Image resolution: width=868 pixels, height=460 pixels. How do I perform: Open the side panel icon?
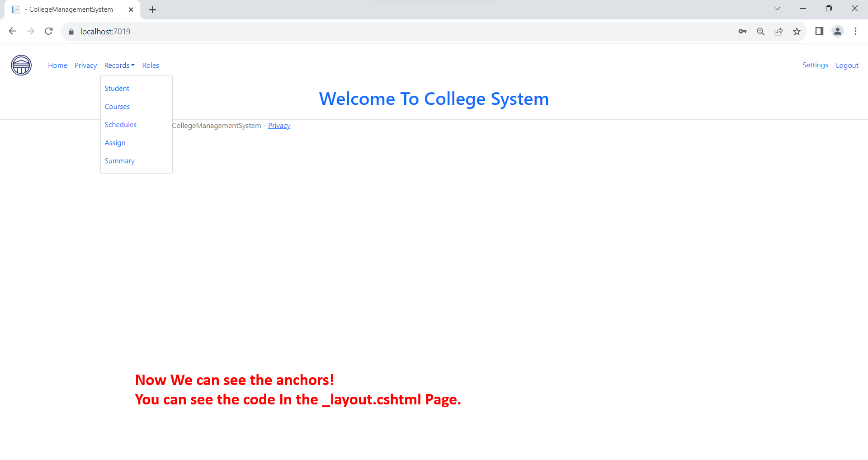coord(820,31)
